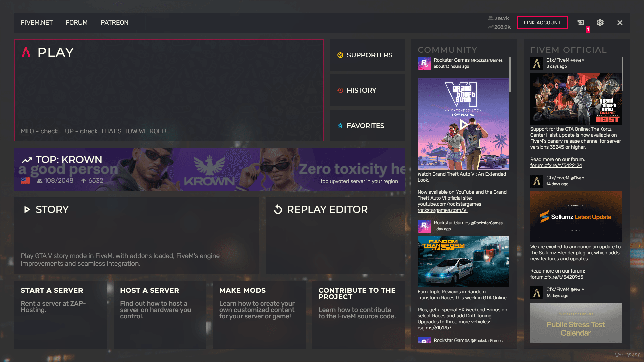The width and height of the screenshot is (644, 362).
Task: Click the US flag icon on KROWN banner
Action: (x=25, y=181)
